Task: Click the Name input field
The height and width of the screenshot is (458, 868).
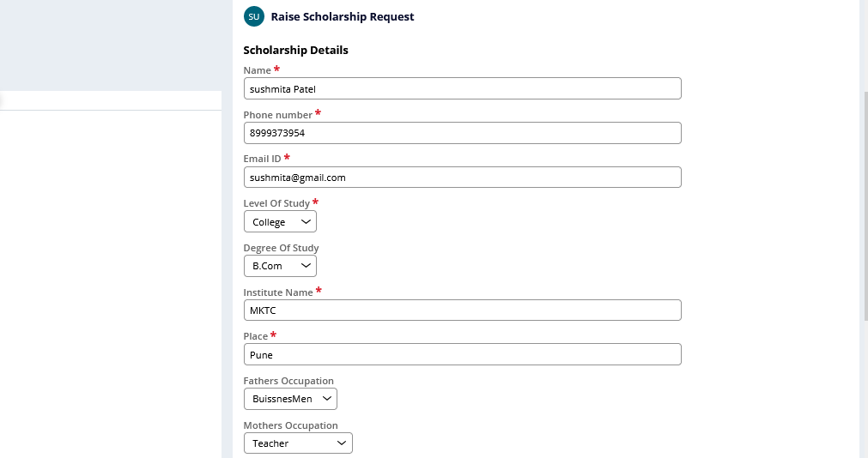Action: coord(462,88)
